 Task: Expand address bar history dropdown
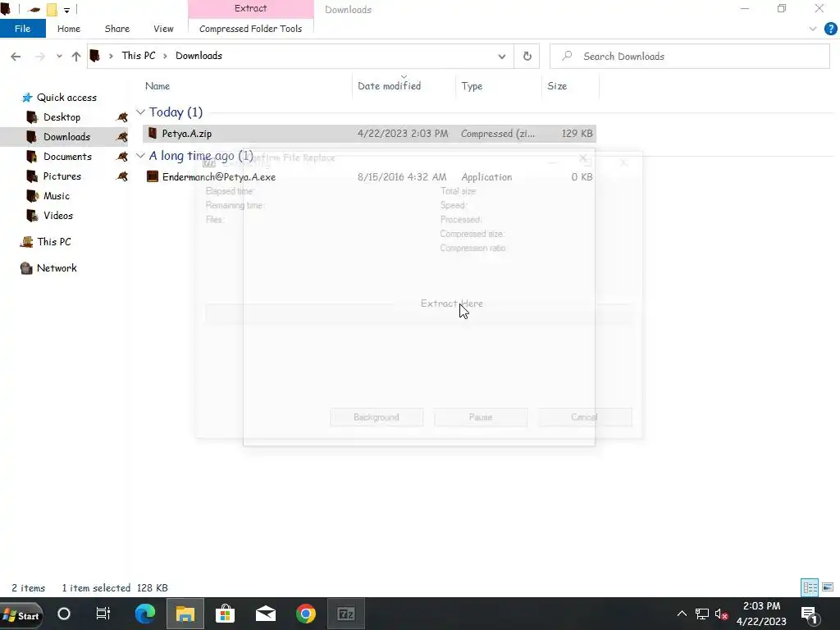click(x=501, y=57)
